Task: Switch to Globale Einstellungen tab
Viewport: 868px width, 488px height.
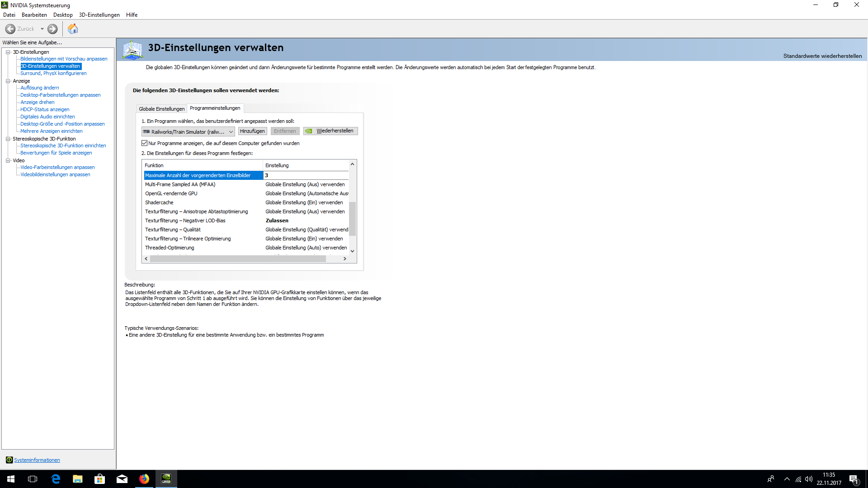Action: point(161,109)
